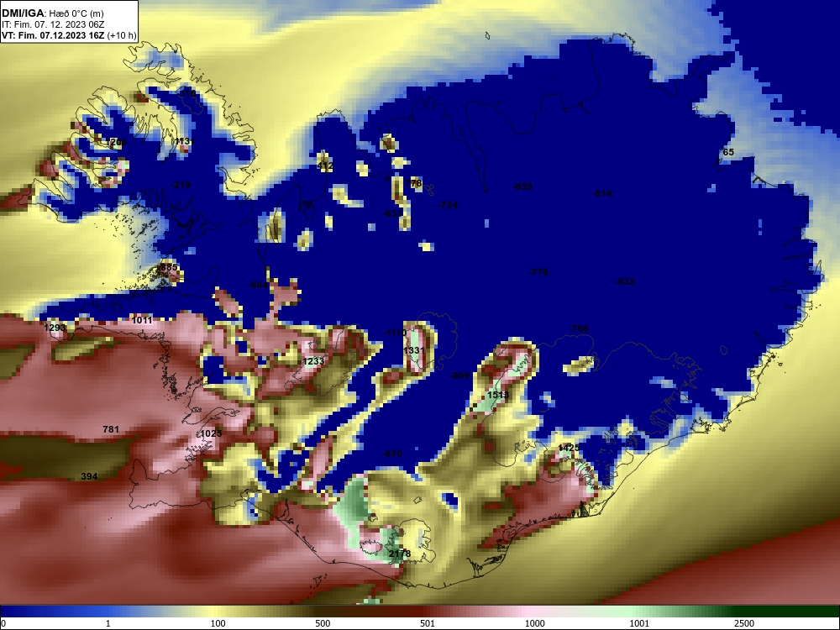This screenshot has height=630, width=840.
Task: Click the map value -766
Action: coord(579,328)
